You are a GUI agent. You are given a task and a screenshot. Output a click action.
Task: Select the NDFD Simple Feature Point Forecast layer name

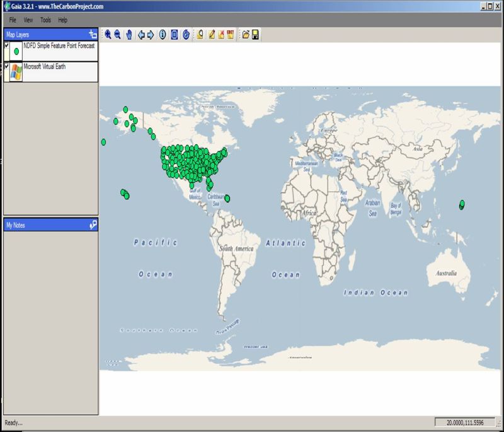pyautogui.click(x=59, y=45)
